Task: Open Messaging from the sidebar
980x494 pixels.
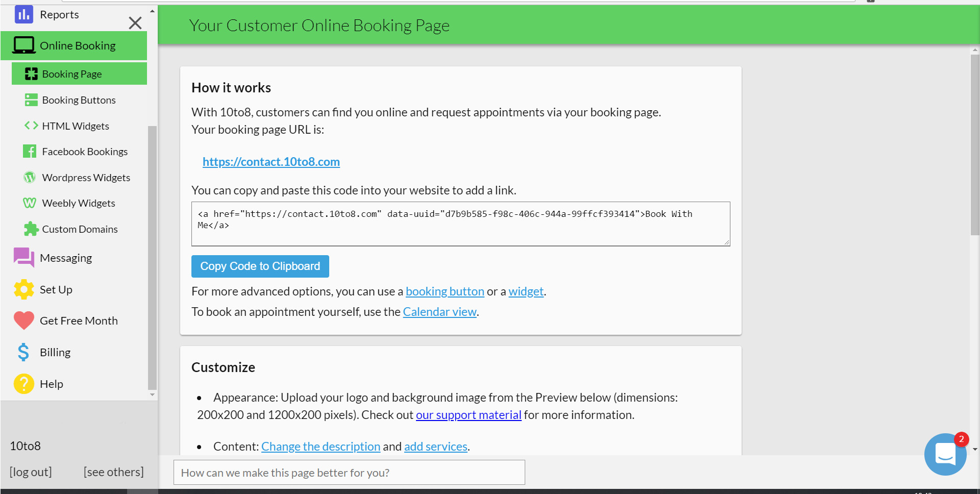Action: click(66, 258)
